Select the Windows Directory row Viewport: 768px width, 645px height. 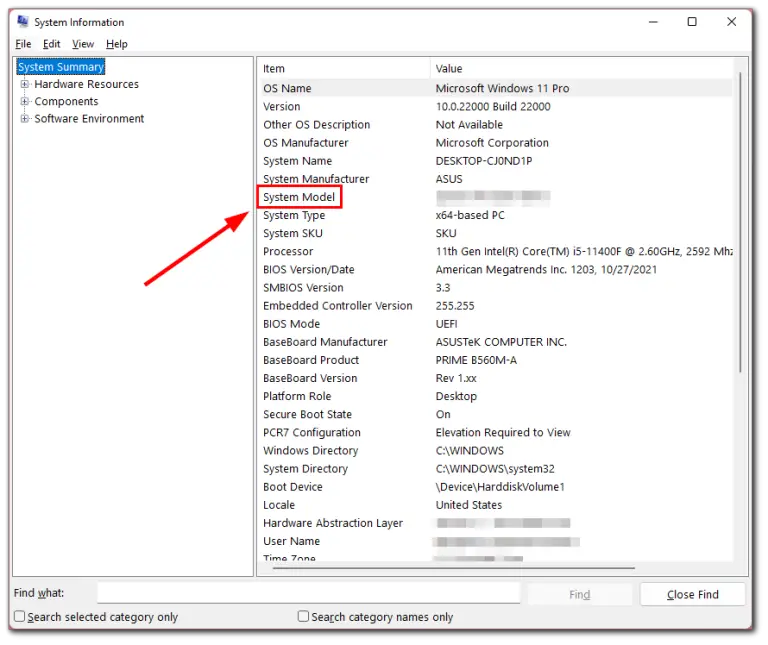coord(496,451)
